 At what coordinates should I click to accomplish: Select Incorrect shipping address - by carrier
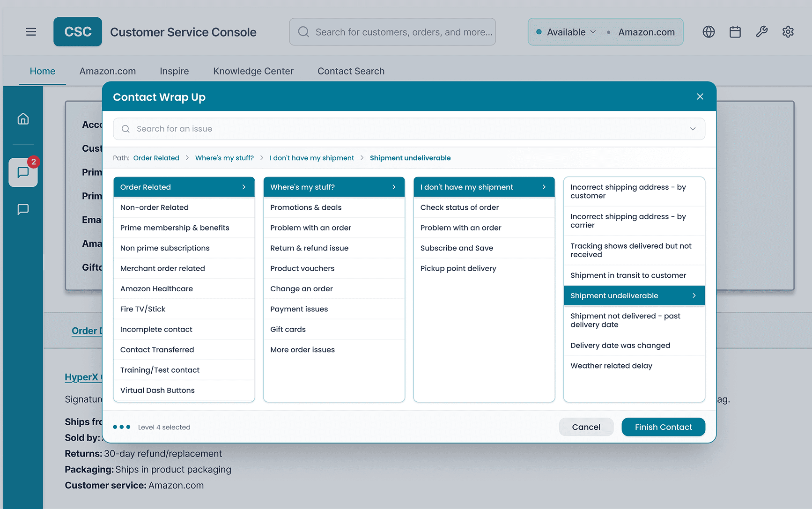634,221
